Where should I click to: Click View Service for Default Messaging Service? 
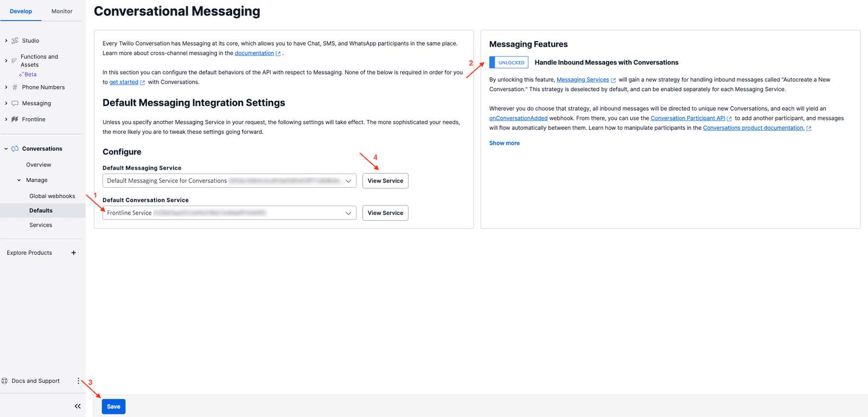click(x=385, y=181)
